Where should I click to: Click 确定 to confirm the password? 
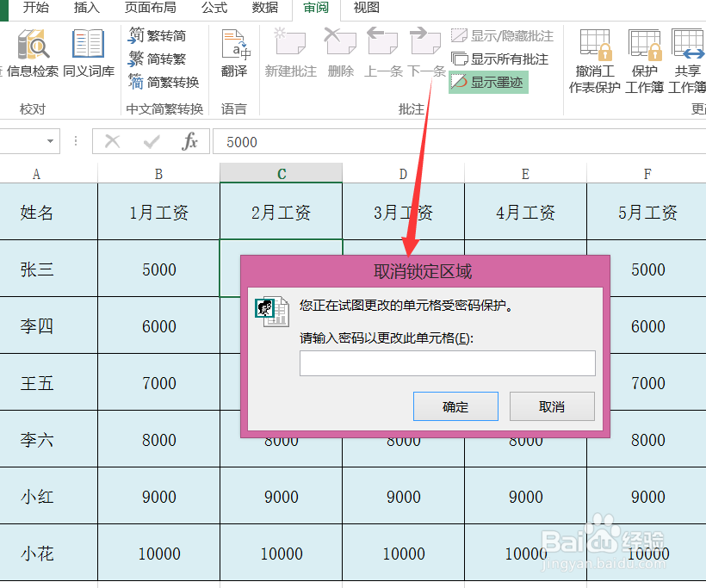point(455,405)
